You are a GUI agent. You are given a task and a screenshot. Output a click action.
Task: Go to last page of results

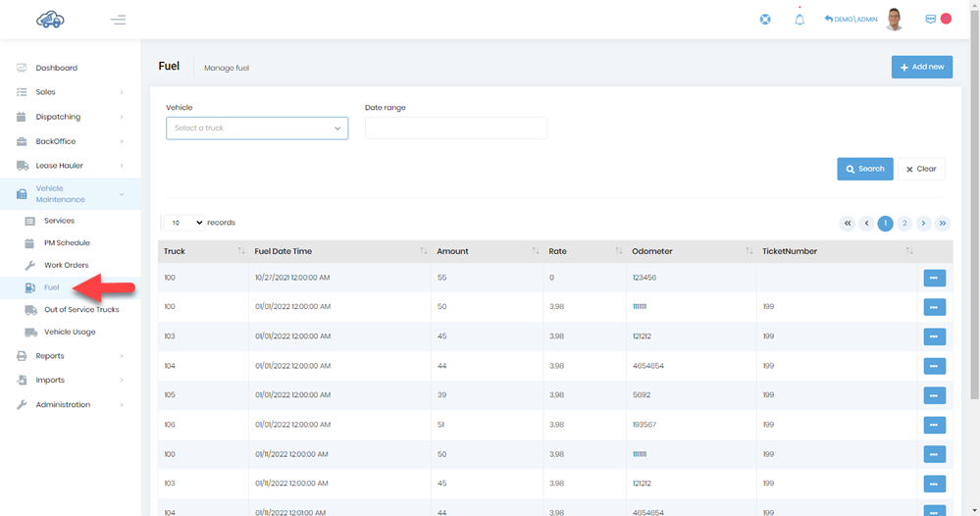tap(943, 223)
